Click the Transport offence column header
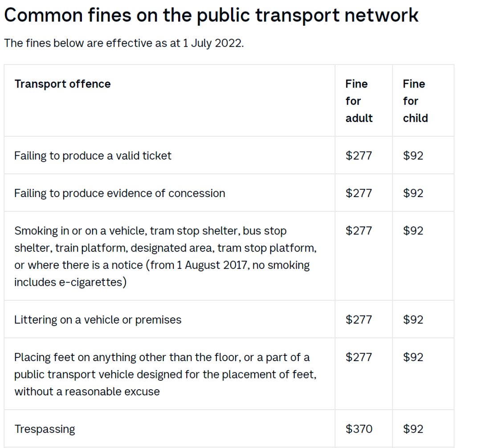The image size is (481, 448). coord(63,84)
